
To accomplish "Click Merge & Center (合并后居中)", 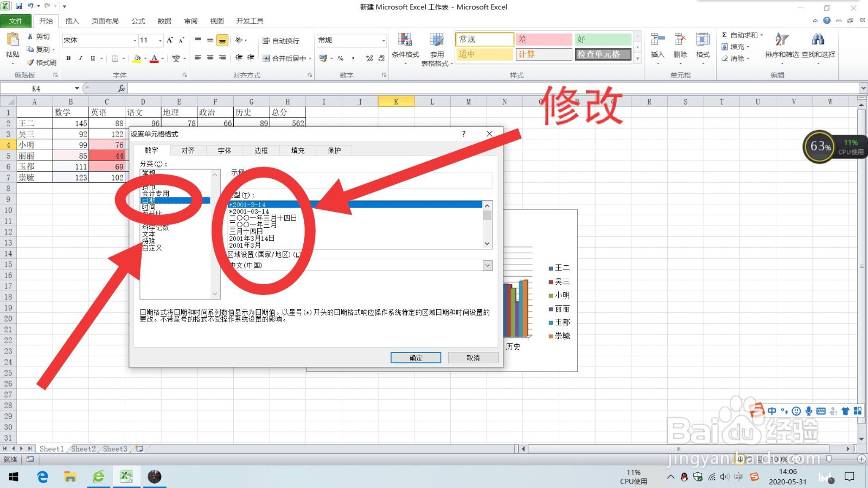I will click(283, 58).
